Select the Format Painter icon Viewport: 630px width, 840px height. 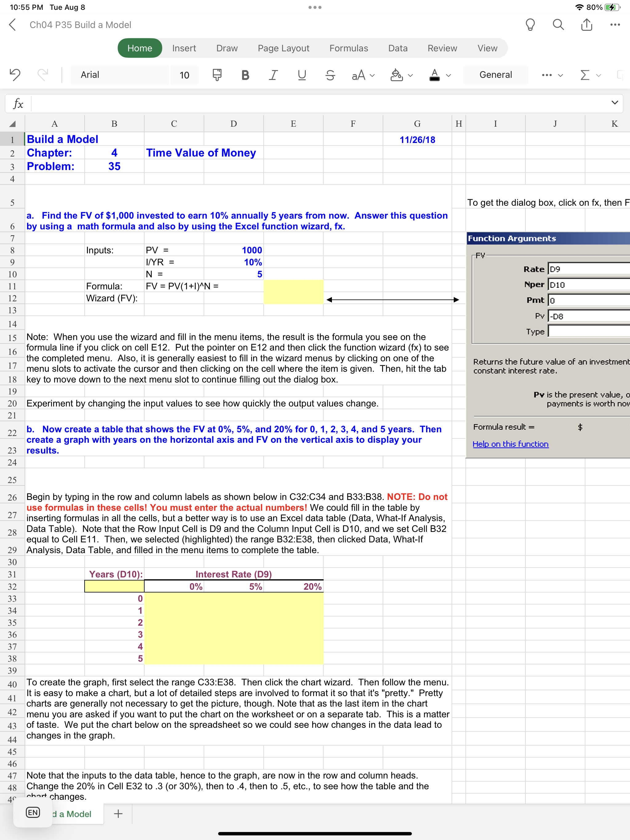tap(217, 75)
